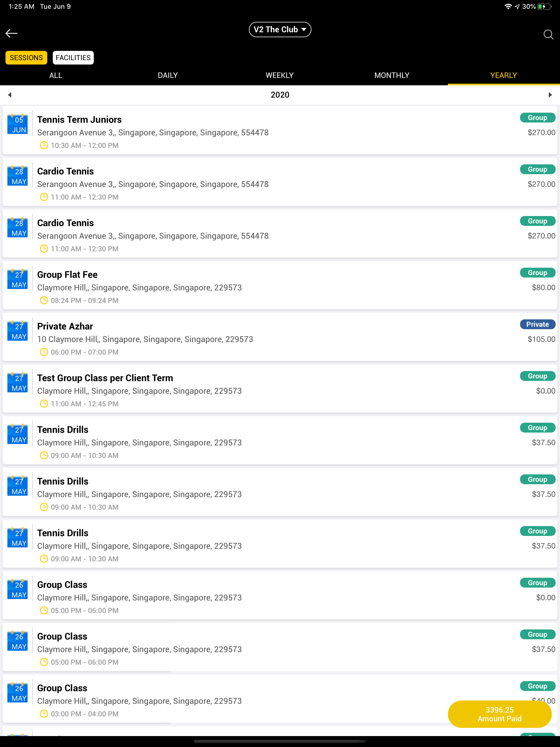Image resolution: width=560 pixels, height=747 pixels.
Task: Click the Group badge on Tennis Term Juniors
Action: (537, 118)
